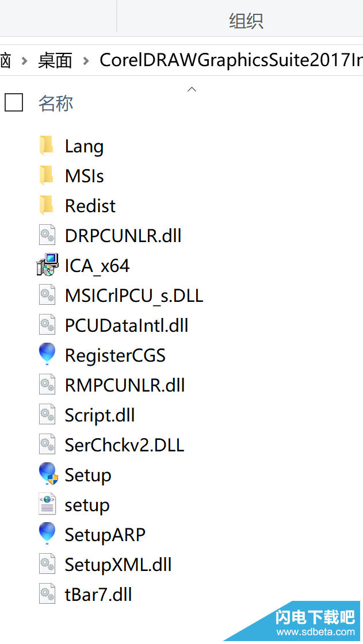Click the Lang folder icon
This screenshot has height=644, width=363.
click(x=47, y=146)
